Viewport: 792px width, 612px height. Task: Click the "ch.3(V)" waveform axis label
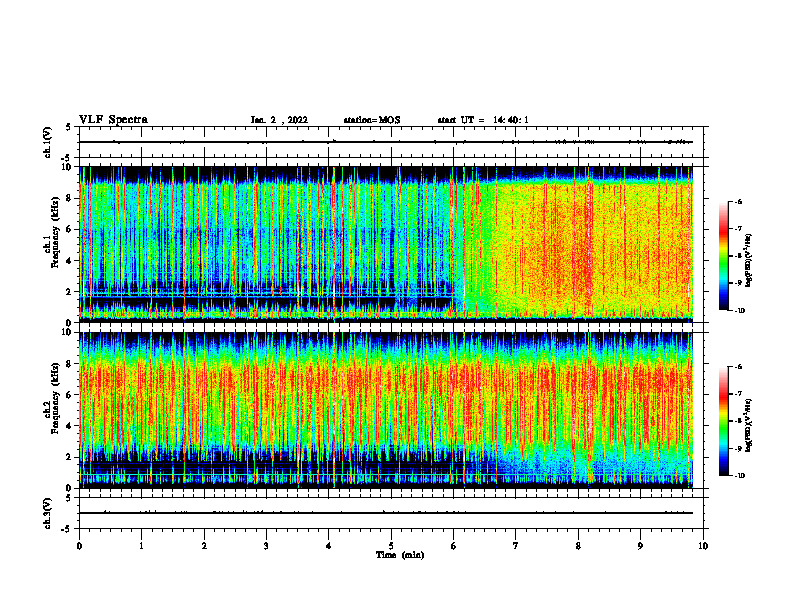(x=47, y=513)
